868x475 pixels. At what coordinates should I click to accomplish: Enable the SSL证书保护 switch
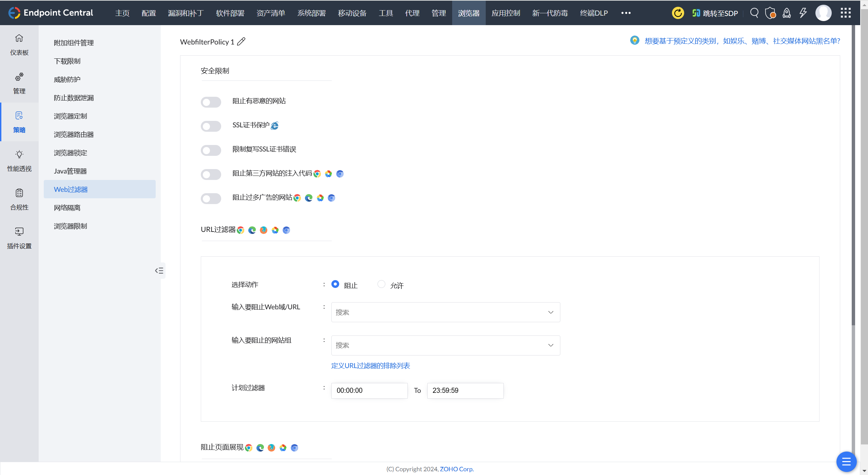[211, 126]
